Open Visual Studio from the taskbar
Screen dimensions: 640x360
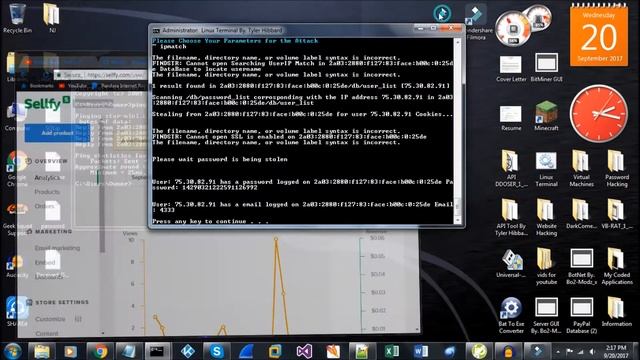[304, 351]
